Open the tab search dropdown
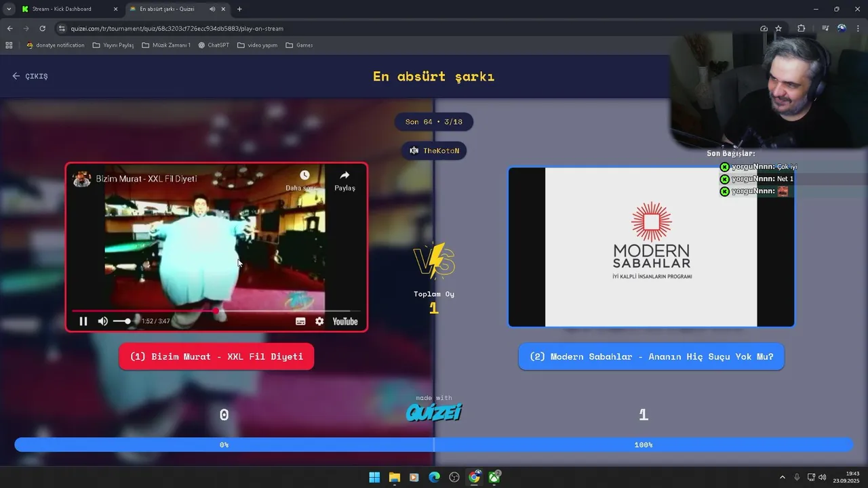 8,9
